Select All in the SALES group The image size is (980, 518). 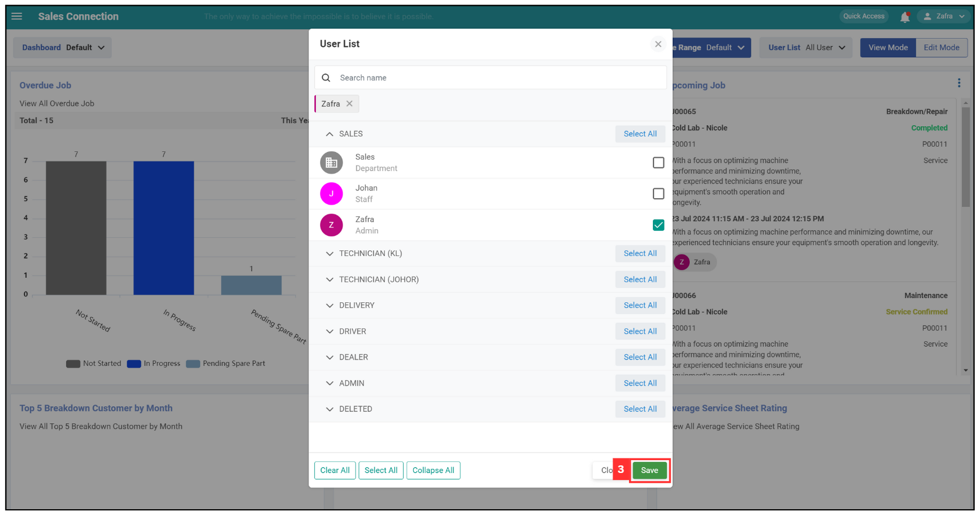pyautogui.click(x=640, y=134)
